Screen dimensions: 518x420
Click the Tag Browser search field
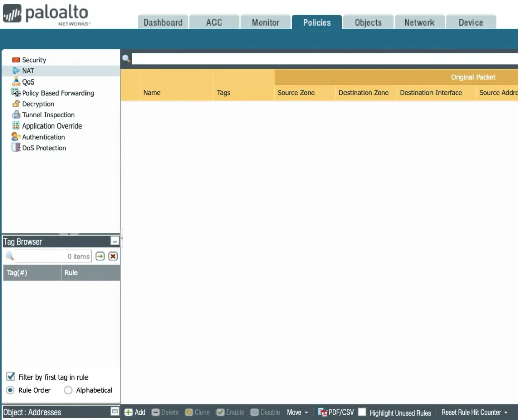(x=53, y=256)
